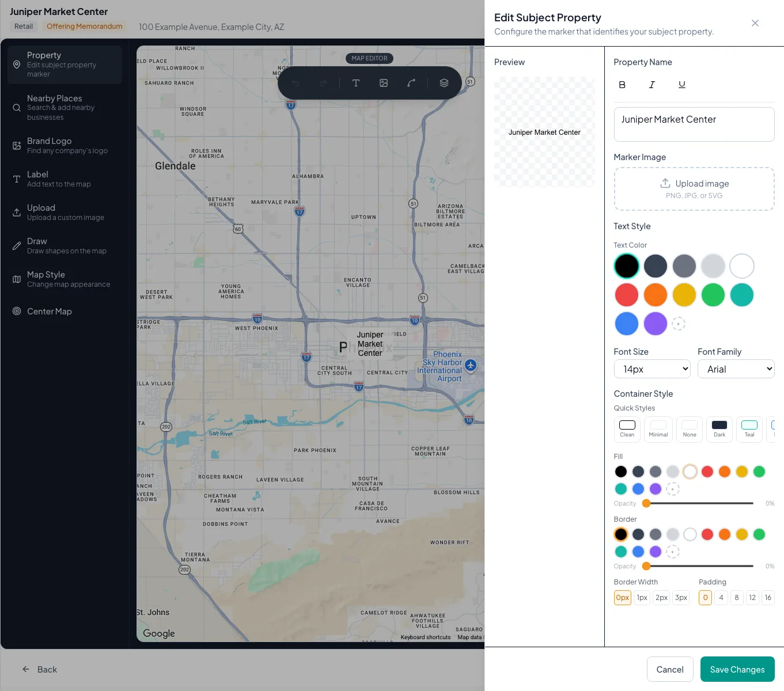Click the Property pin icon in sidebar

point(17,64)
